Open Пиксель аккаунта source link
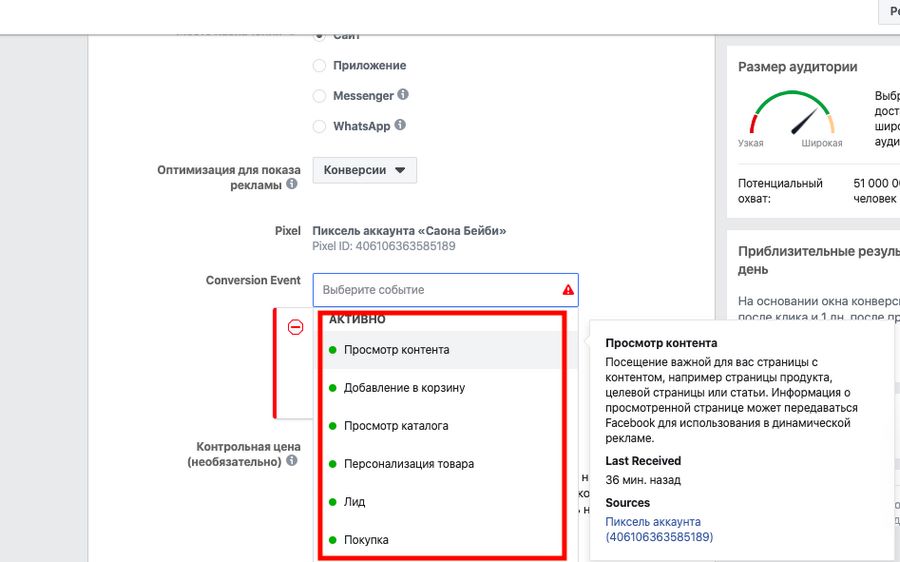This screenshot has width=900, height=562. coord(659,529)
